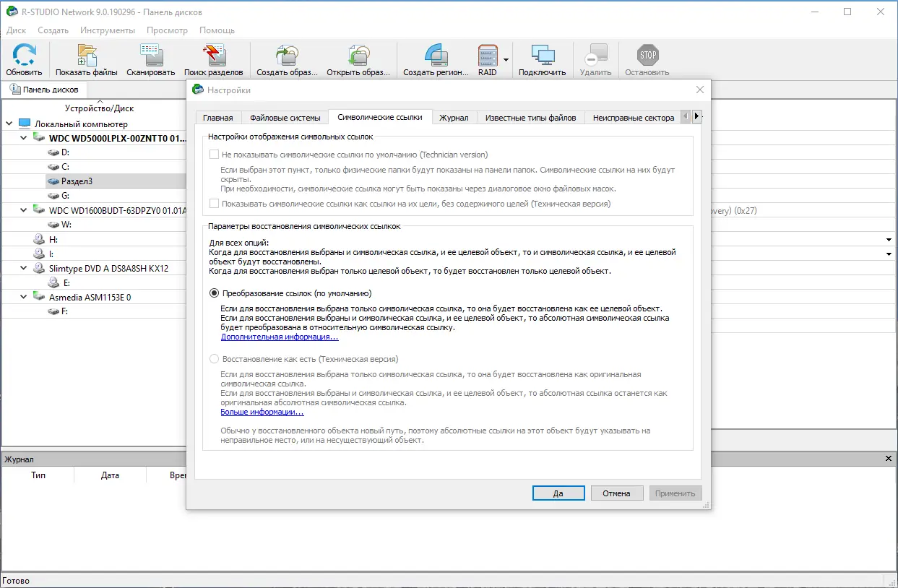This screenshot has height=588, width=898.
Task: Click the H: removable drive icon
Action: (39, 239)
